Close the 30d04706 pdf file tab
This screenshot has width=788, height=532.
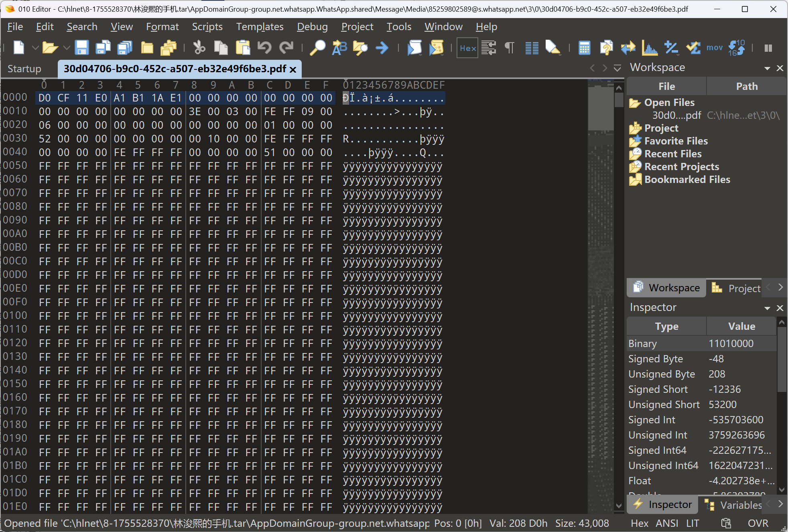coord(293,69)
